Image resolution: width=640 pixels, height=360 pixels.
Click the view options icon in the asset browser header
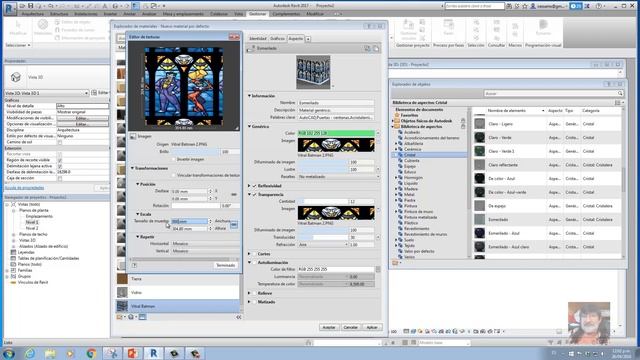pyautogui.click(x=618, y=103)
